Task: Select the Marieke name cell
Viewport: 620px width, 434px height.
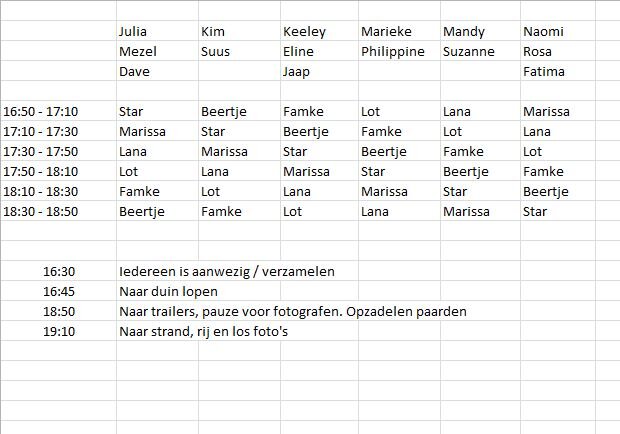Action: pyautogui.click(x=399, y=31)
